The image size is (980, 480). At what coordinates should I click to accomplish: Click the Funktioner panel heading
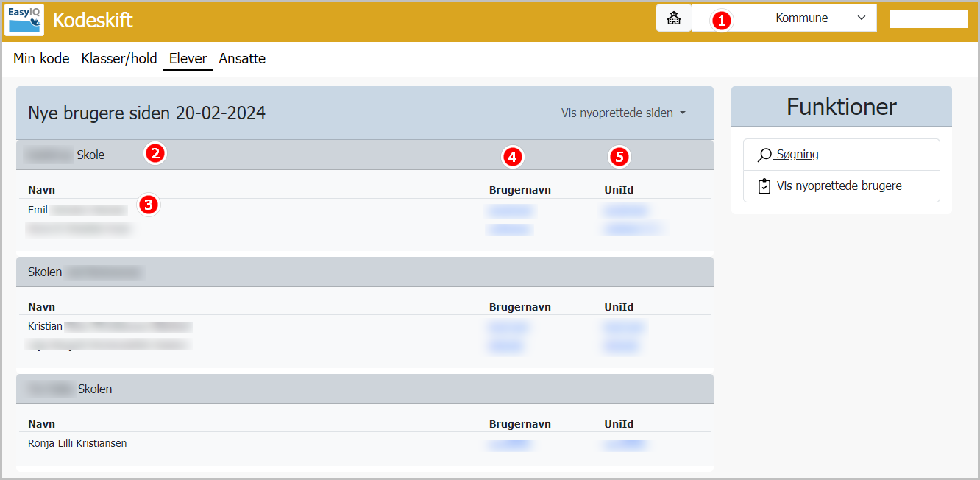(x=841, y=107)
